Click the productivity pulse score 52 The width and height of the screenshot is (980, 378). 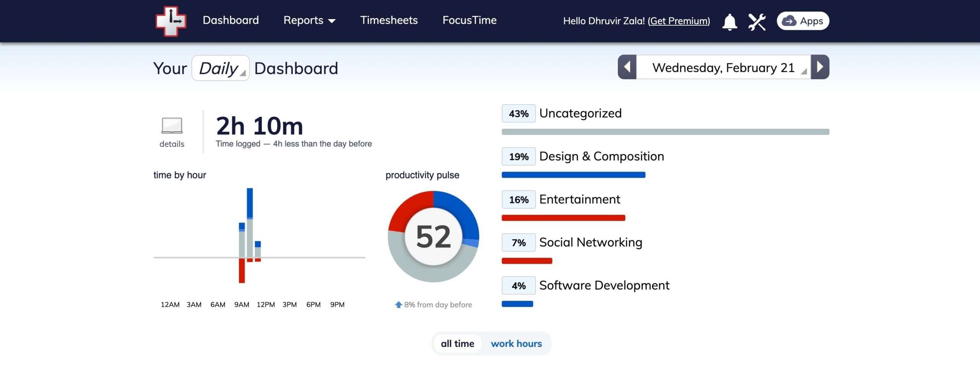pos(433,237)
